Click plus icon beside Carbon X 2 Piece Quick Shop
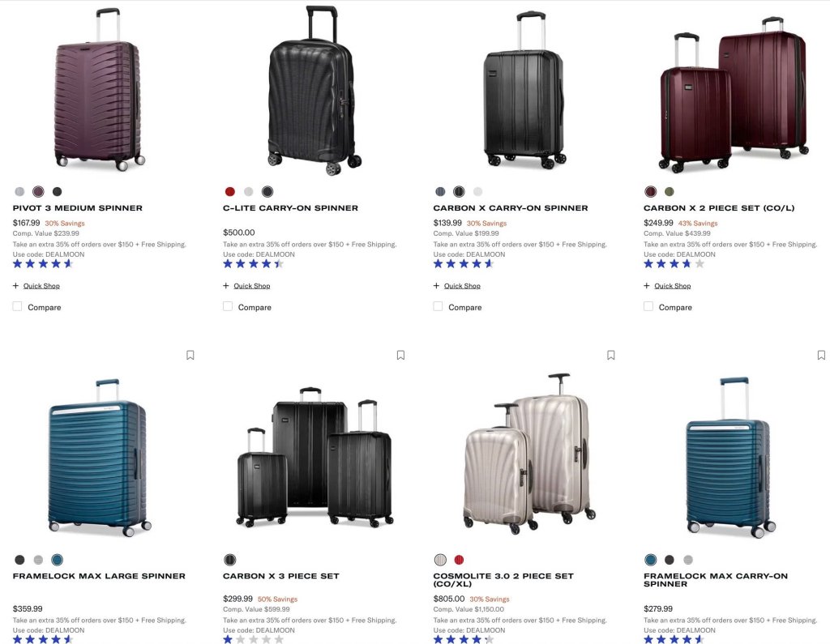 point(646,286)
